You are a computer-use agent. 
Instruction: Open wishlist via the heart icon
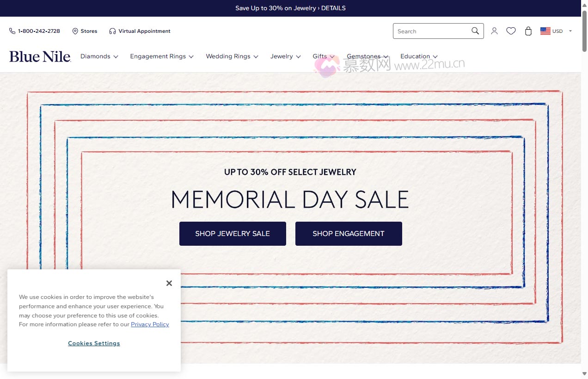(511, 31)
